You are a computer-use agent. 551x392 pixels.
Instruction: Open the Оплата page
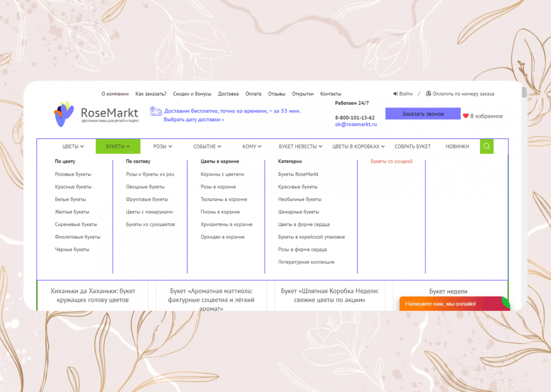tap(253, 94)
